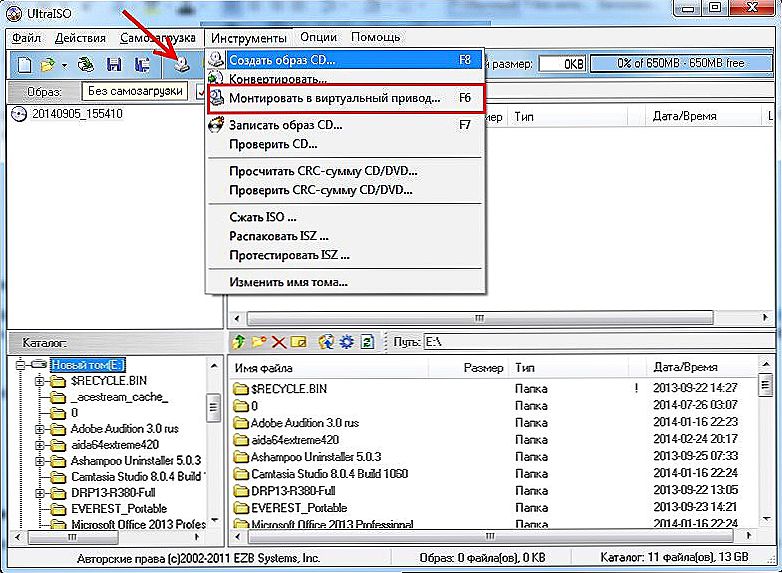Select Camtasia Studio 8.0.4 Build 1060 row
The width and height of the screenshot is (782, 573).
pos(329,474)
